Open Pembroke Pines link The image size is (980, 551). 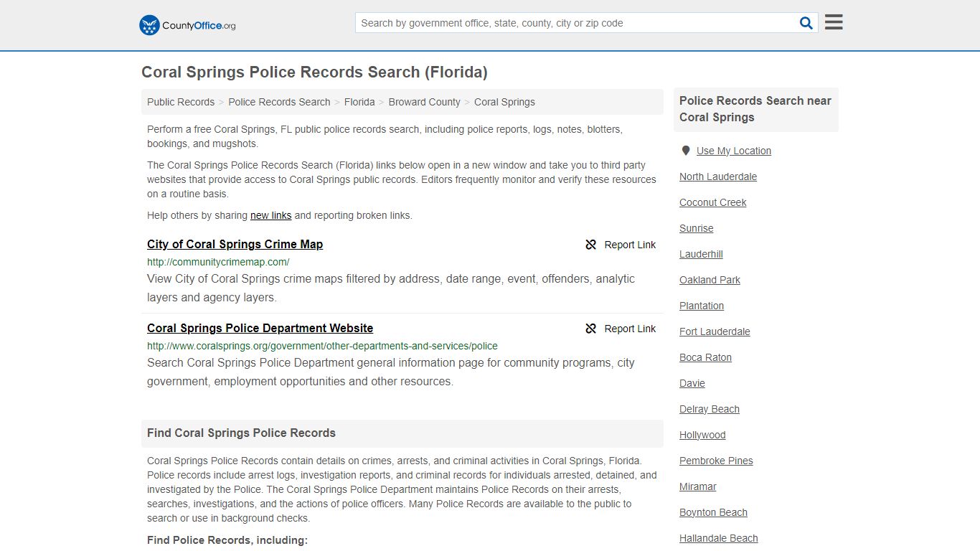716,461
